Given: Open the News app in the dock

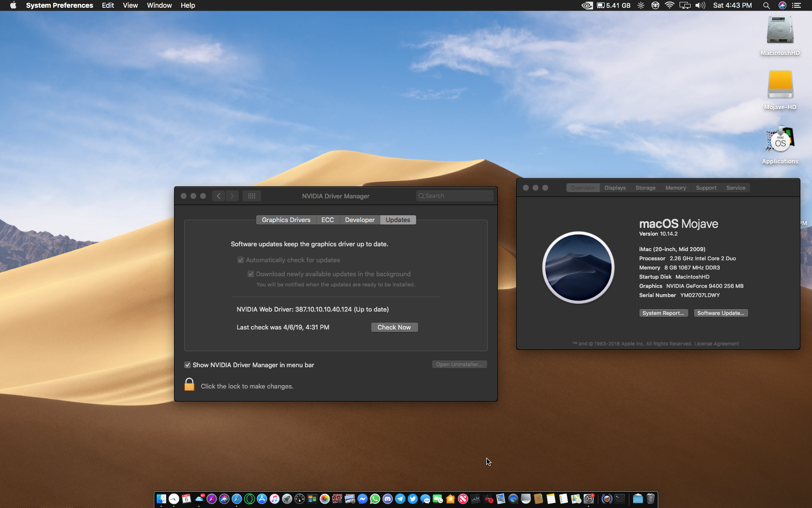Looking at the screenshot, I should (463, 499).
